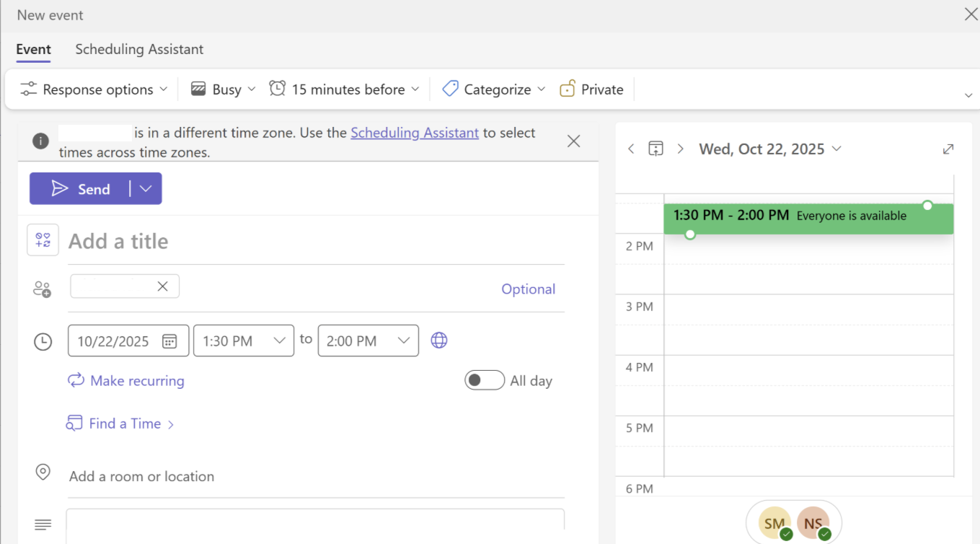Go to previous day in calendar panel

(x=631, y=149)
